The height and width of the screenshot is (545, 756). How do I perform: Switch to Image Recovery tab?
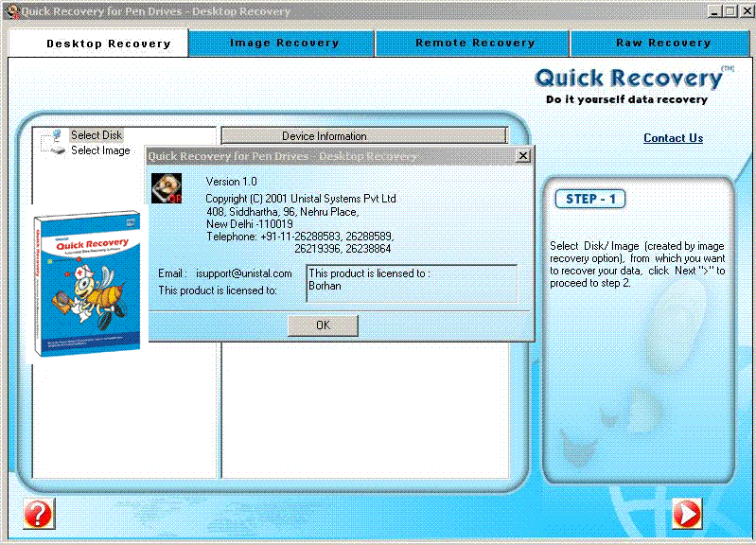pos(282,43)
